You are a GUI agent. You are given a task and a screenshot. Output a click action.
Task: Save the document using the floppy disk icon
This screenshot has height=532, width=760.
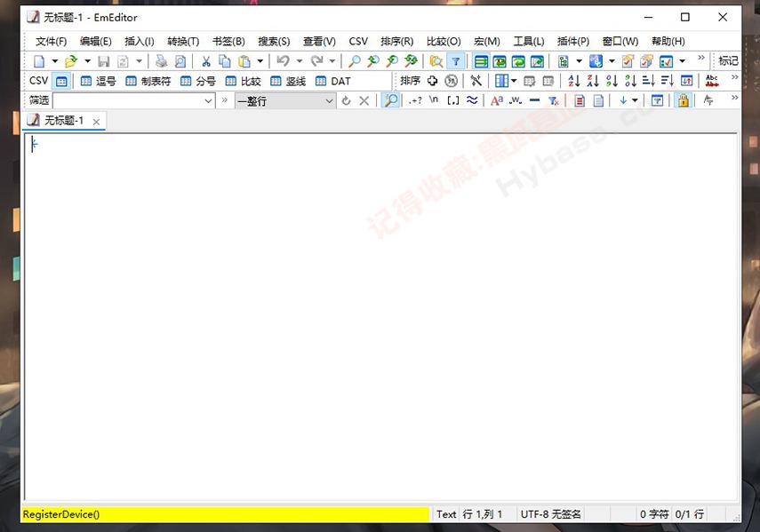coord(104,61)
